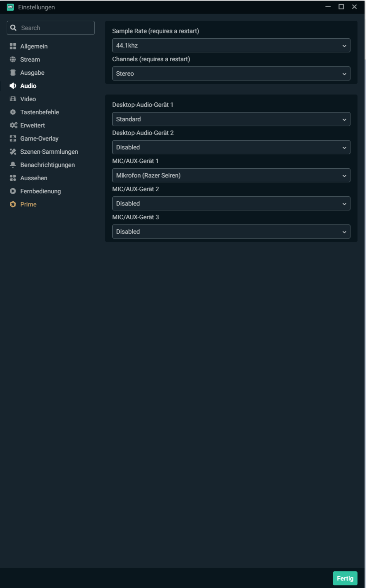Open Desktop-Audio-Gerät 1 dropdown
This screenshot has height=588, width=366.
pos(231,119)
